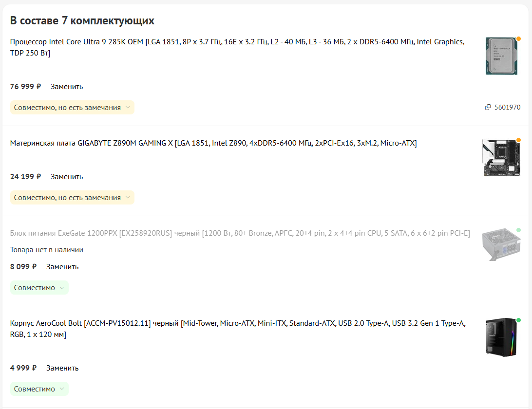The image size is (532, 409).
Task: Open GIGABYTE Z890M GAMING X product link
Action: tap(213, 143)
